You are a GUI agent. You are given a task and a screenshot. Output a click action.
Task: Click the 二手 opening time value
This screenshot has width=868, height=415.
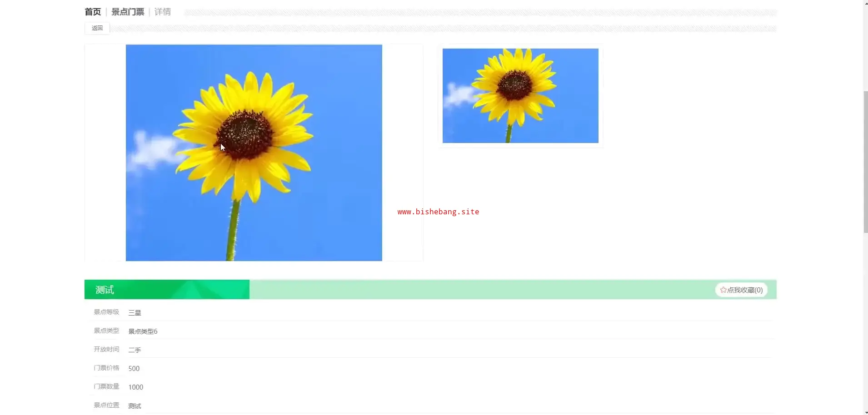[x=135, y=350]
